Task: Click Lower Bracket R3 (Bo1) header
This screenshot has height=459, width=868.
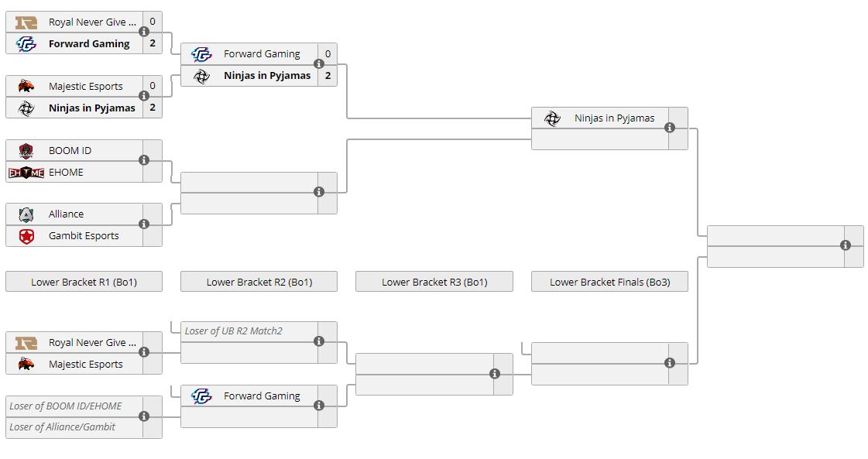Action: [x=434, y=282]
